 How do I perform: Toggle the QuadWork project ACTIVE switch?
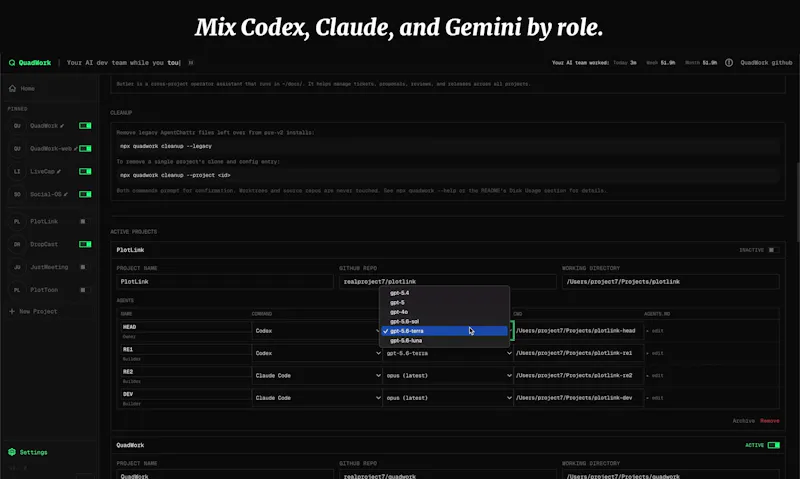tap(773, 445)
